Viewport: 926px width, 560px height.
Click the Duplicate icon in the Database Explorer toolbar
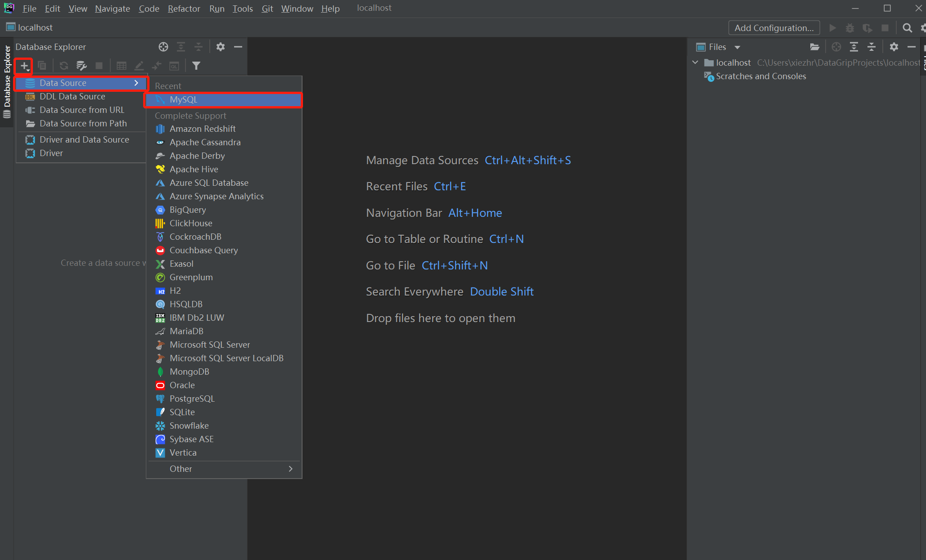[x=42, y=66]
